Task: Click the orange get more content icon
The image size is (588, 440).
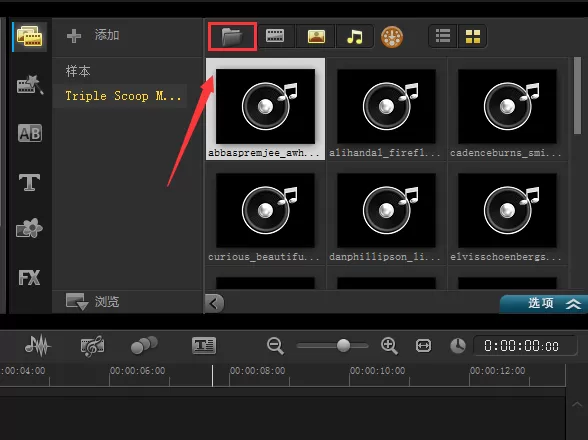Action: tap(392, 37)
